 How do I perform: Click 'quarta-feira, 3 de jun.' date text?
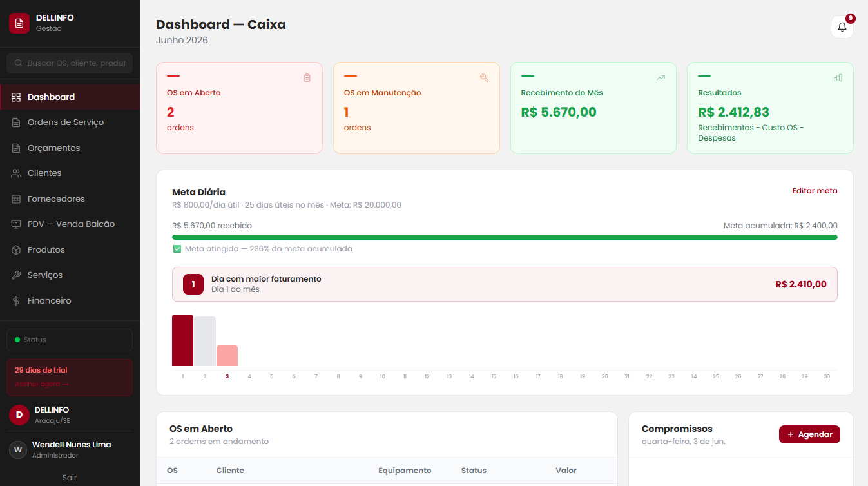pos(684,442)
